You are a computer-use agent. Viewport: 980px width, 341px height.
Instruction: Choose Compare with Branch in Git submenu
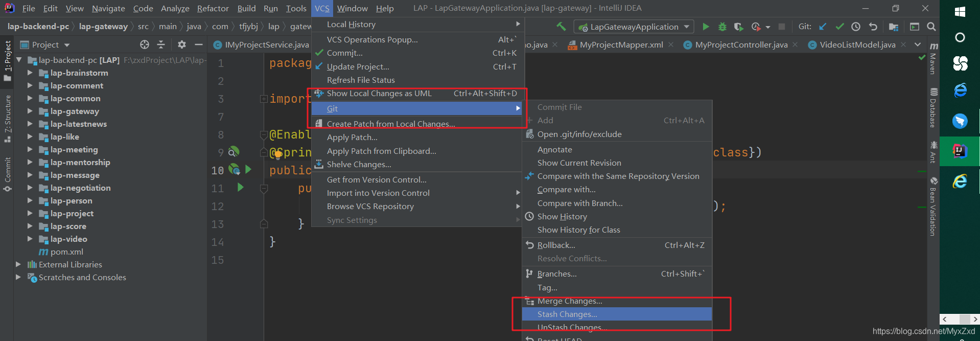tap(617, 203)
